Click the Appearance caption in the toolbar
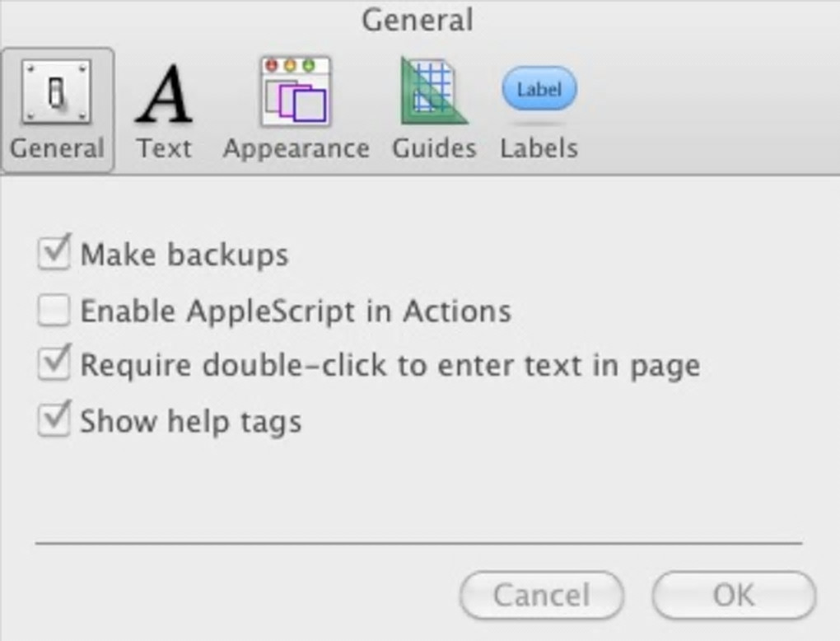 pyautogui.click(x=296, y=148)
